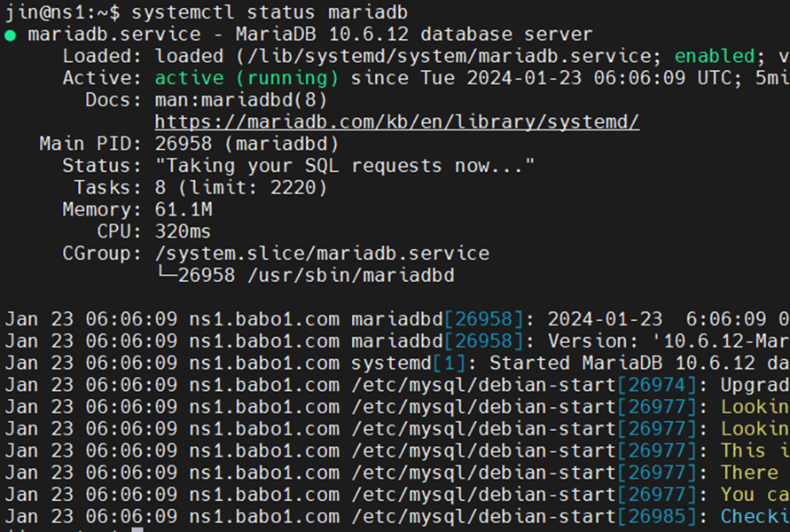790x532 pixels.
Task: Click the debian-start PID '[26985]' in last log line
Action: click(657, 517)
